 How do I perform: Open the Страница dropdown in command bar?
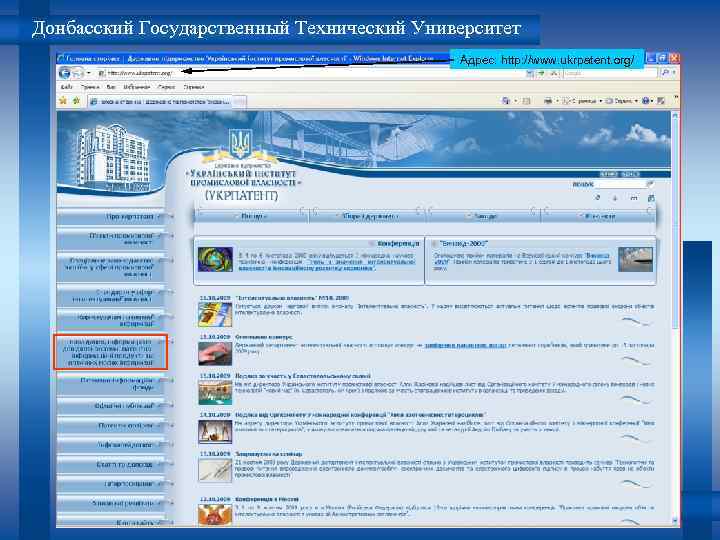[582, 101]
